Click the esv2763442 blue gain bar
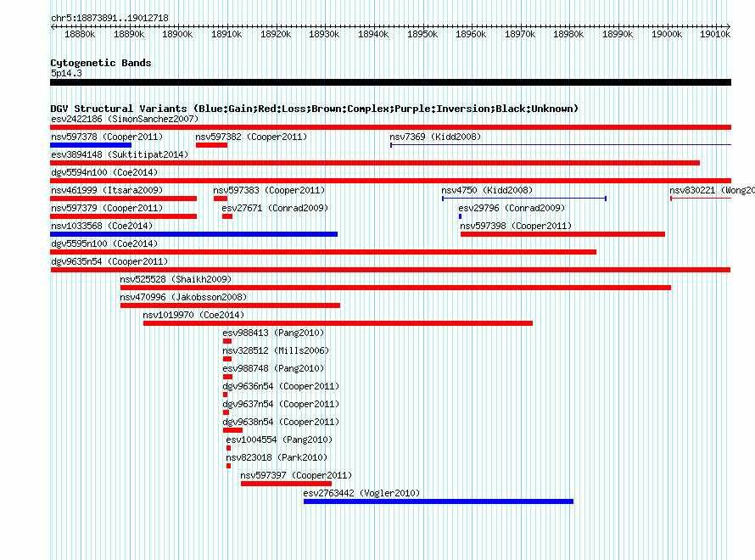Image resolution: width=755 pixels, height=560 pixels. click(x=439, y=501)
